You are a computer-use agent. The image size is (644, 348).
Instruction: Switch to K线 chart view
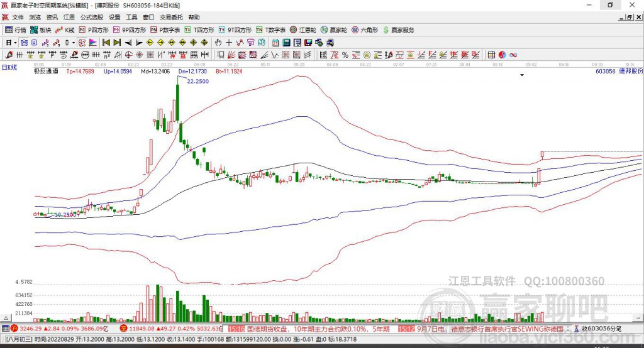click(x=65, y=30)
